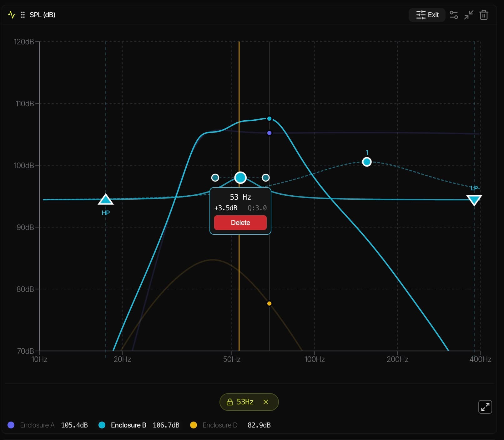
Task: Click the Exit button
Action: 427,15
